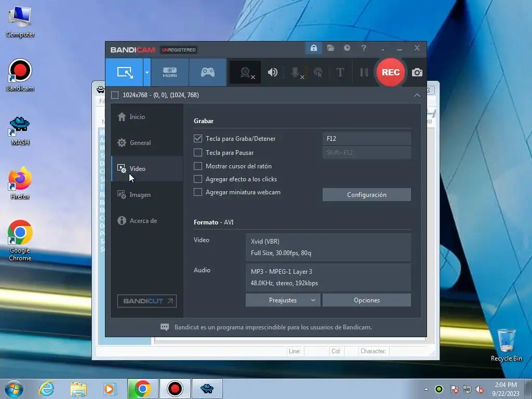The height and width of the screenshot is (399, 532).
Task: Select the Video tab
Action: point(147,169)
